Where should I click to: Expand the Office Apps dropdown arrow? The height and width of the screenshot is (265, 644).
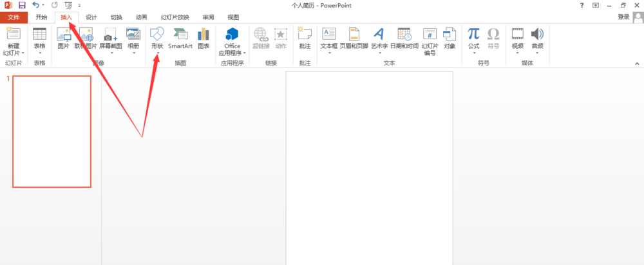[x=245, y=53]
